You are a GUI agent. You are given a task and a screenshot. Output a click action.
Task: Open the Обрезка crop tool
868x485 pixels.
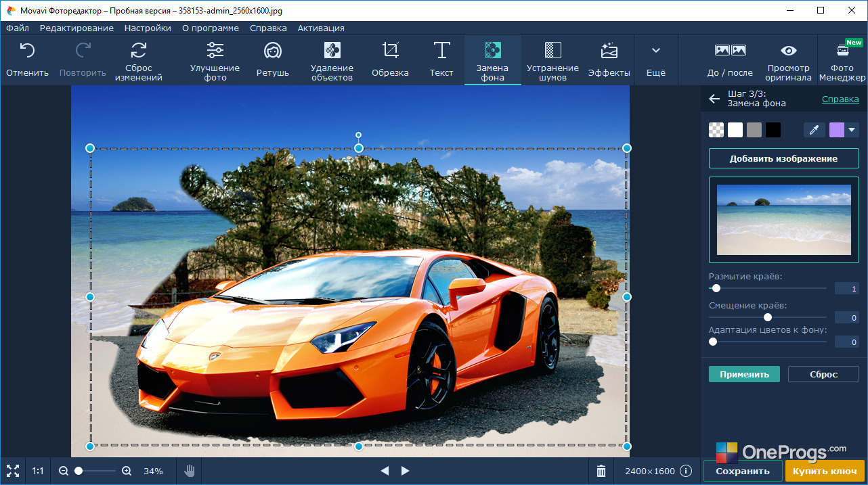click(x=390, y=60)
